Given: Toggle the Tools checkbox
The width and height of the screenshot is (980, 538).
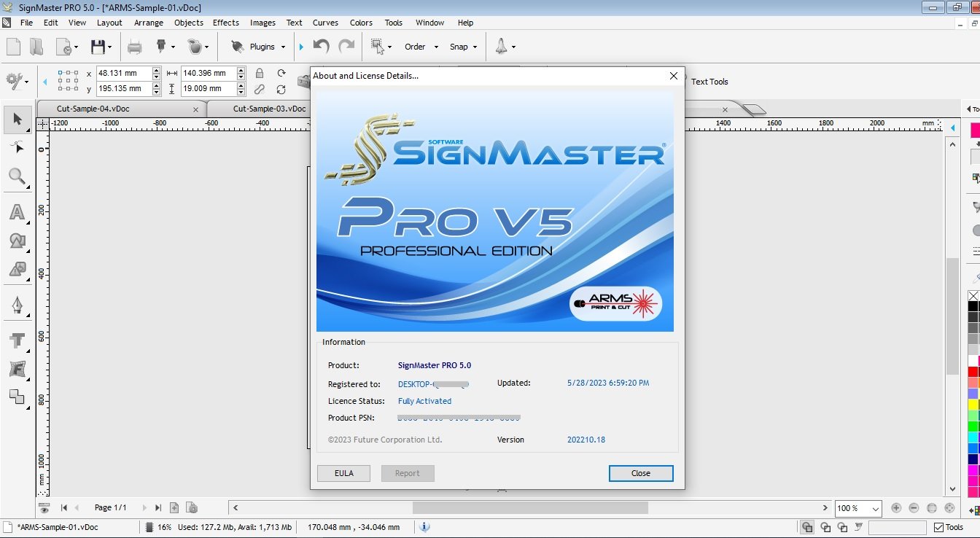Looking at the screenshot, I should point(938,527).
